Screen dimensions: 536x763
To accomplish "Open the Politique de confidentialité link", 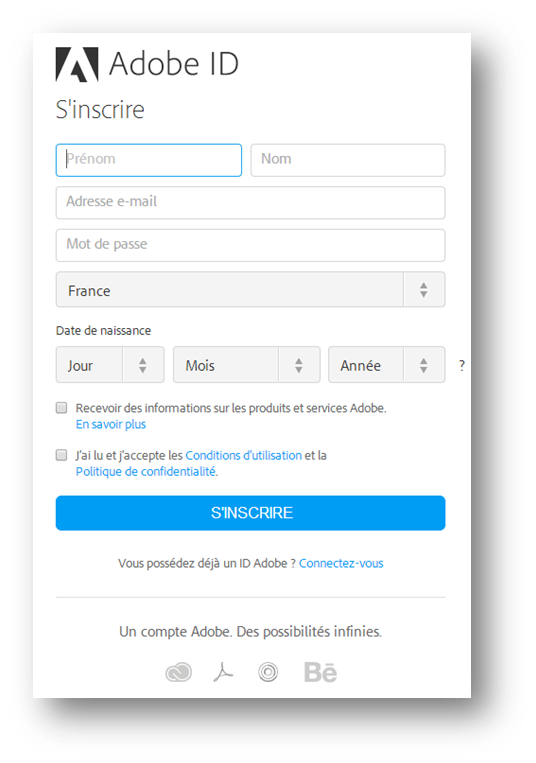I will coord(146,472).
